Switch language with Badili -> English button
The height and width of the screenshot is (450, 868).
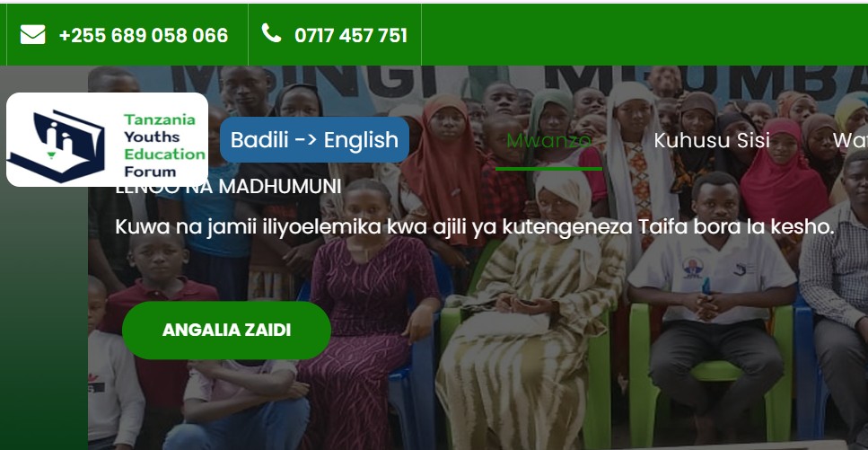[314, 139]
